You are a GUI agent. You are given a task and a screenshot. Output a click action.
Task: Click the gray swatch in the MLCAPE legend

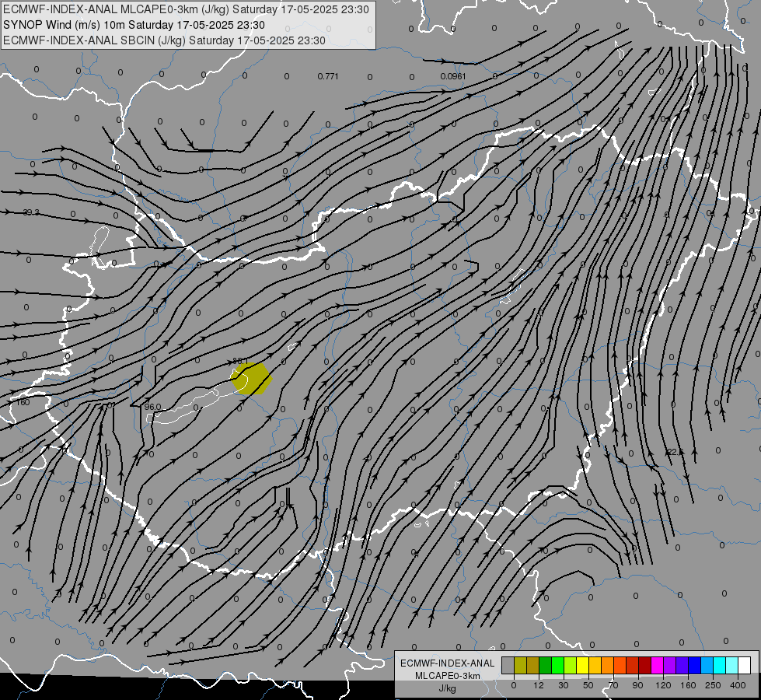pyautogui.click(x=508, y=666)
